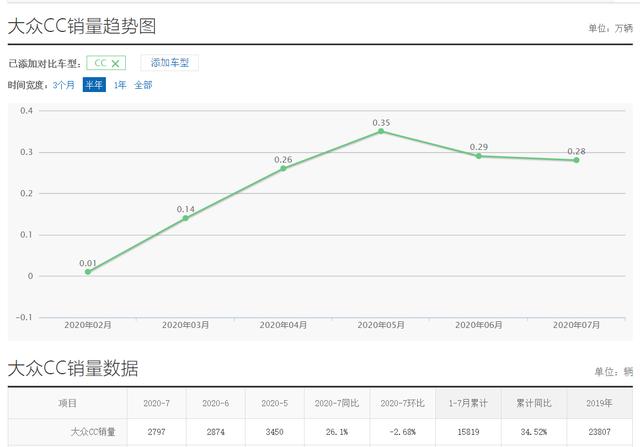Click the 0.4 y-axis label
Viewport: 640px width, 447px height.
[x=27, y=111]
